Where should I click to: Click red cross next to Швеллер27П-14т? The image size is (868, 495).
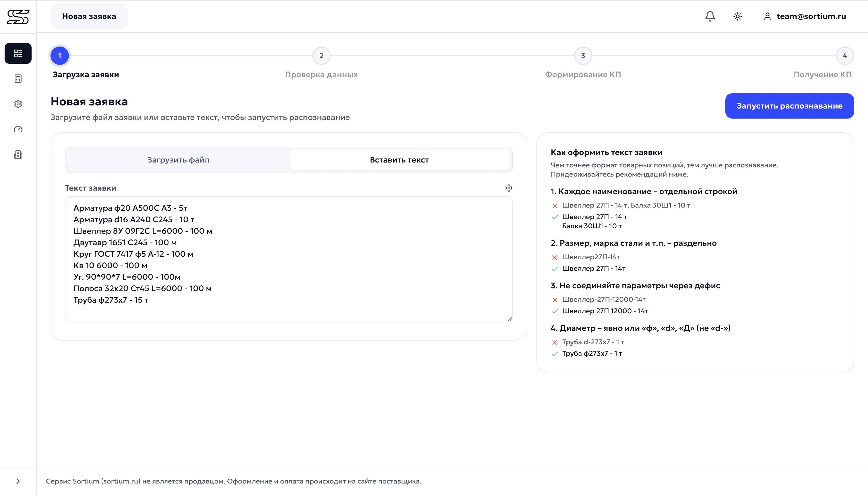pyautogui.click(x=555, y=257)
